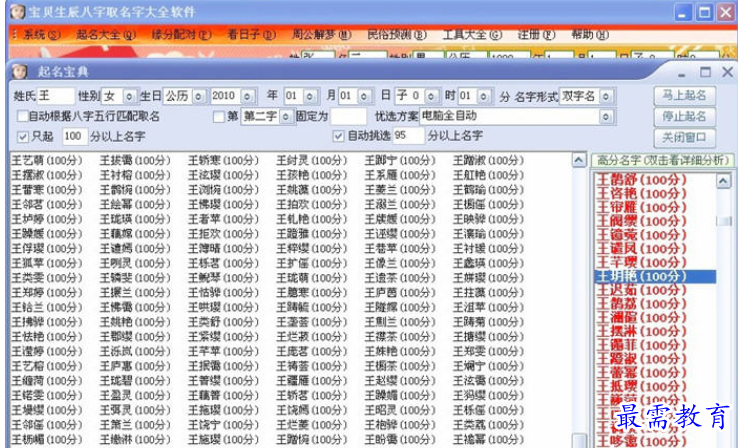Viewport: 738px width, 448px height.
Task: Close the 起名宝典 dialog
Action: [727, 72]
